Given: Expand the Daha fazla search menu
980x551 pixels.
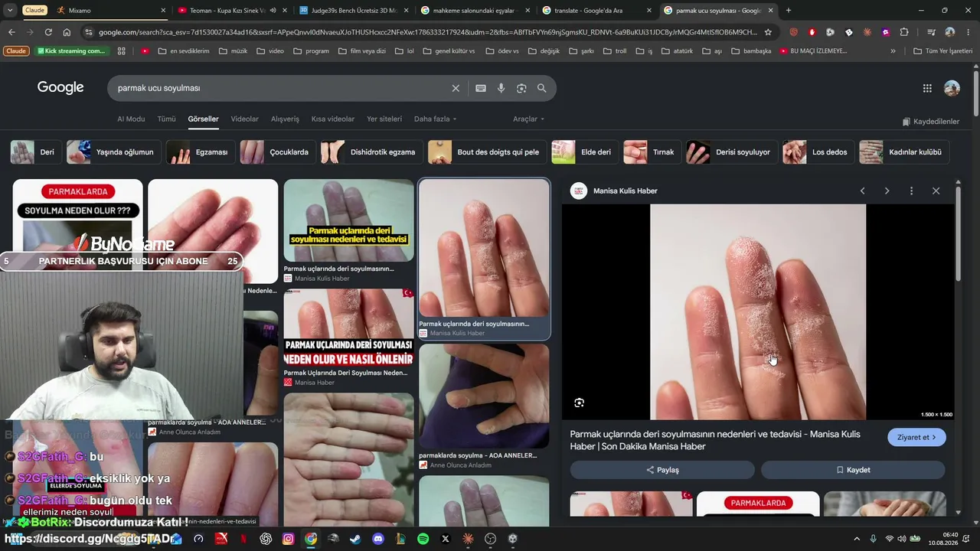Looking at the screenshot, I should (x=435, y=119).
